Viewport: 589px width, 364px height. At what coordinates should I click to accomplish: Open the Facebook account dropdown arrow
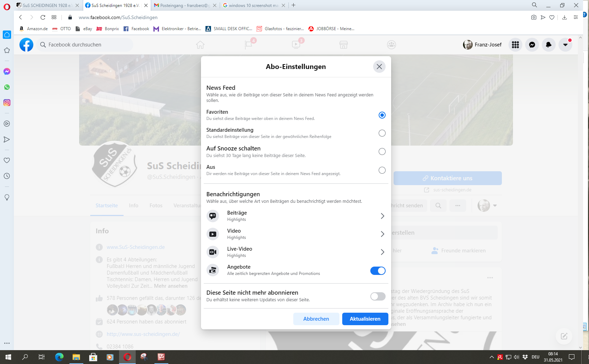coord(565,45)
